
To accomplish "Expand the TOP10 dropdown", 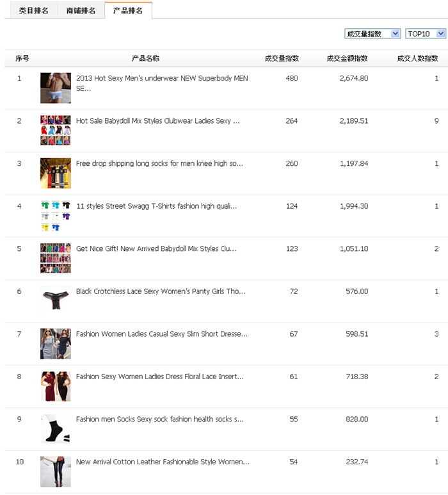I will [x=426, y=33].
